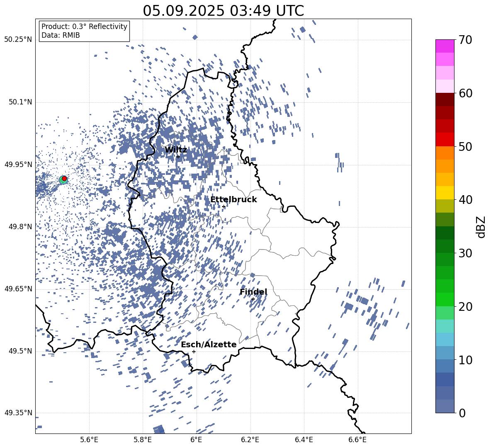The width and height of the screenshot is (491, 448).
Task: Click the 6.4°E longitude label
Action: (304, 440)
